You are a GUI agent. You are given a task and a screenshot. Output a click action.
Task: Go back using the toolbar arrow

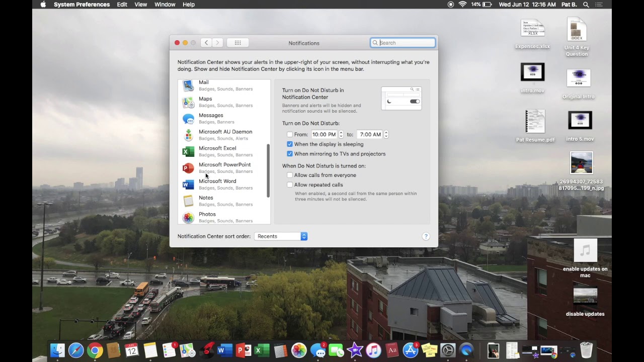click(206, 43)
